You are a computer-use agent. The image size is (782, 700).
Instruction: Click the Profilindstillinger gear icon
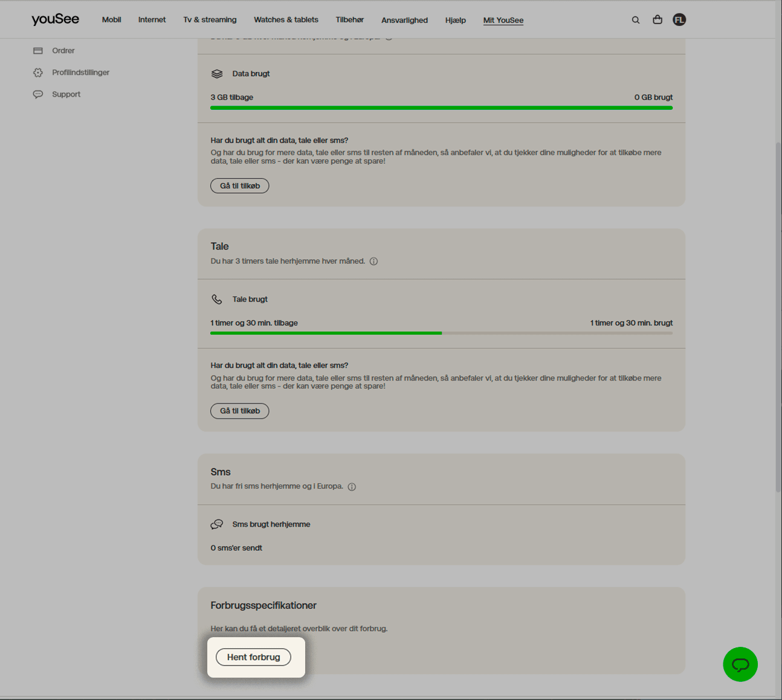[38, 72]
